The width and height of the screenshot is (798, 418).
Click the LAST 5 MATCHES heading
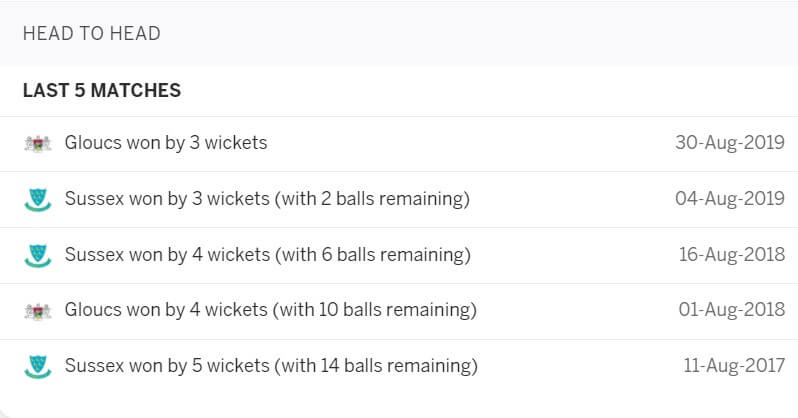pyautogui.click(x=102, y=91)
